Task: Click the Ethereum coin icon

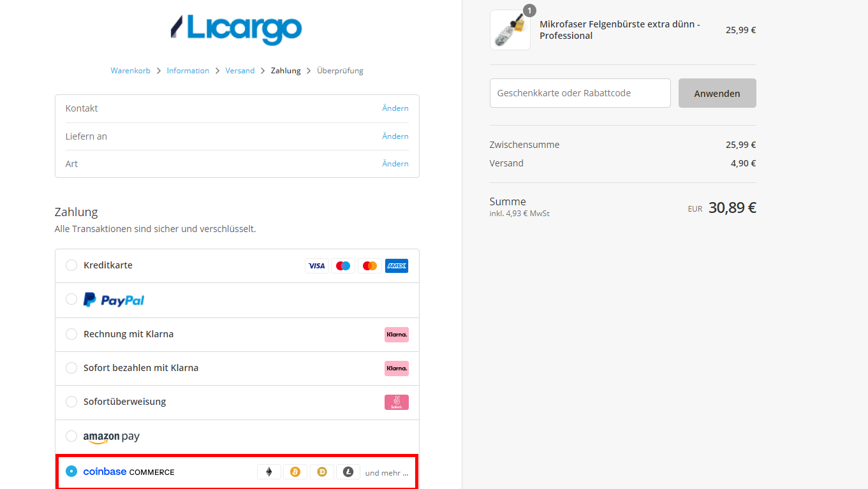Action: (x=269, y=472)
